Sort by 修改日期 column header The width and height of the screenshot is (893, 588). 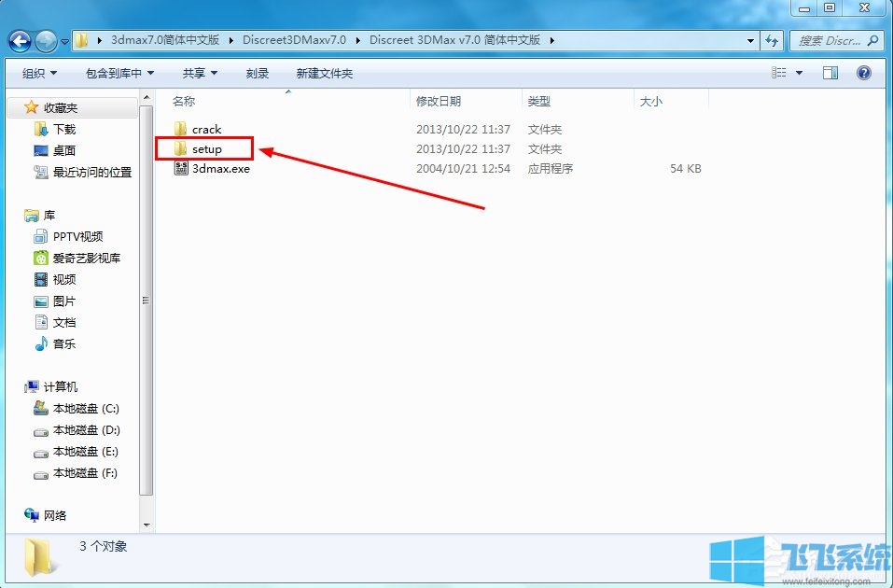pyautogui.click(x=439, y=101)
